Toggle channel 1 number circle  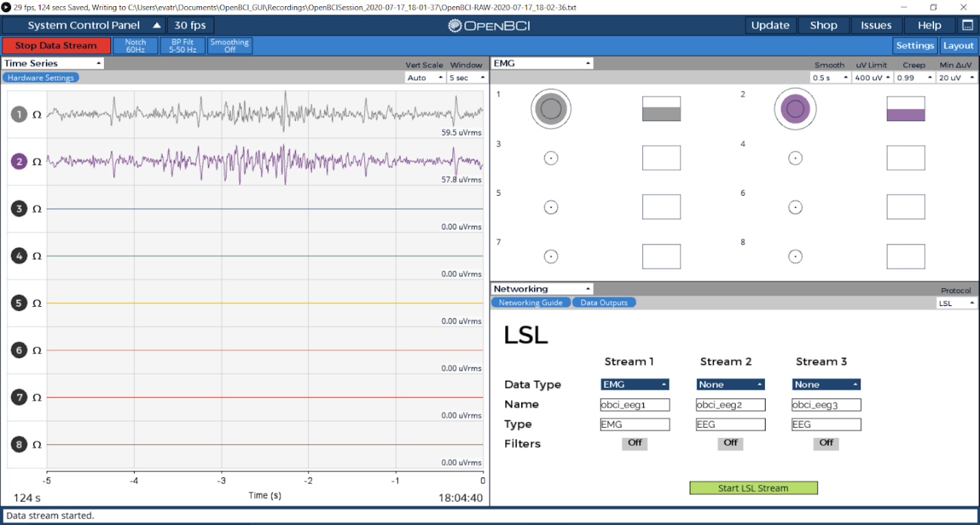(x=19, y=114)
